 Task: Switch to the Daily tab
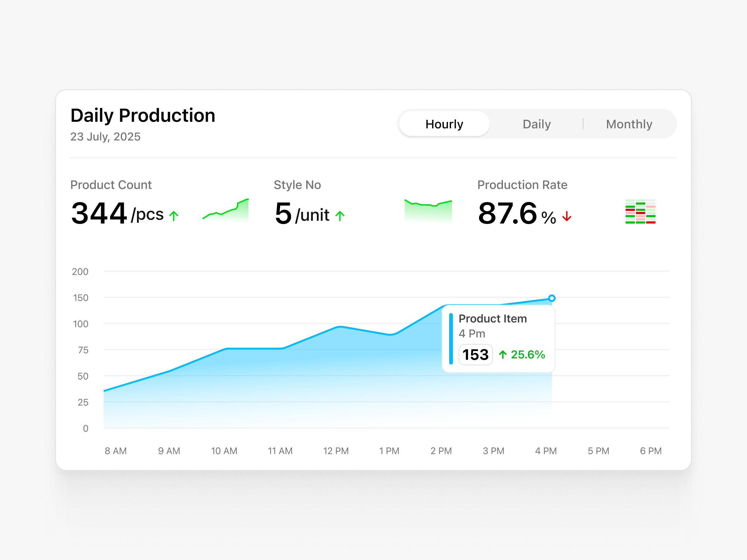(x=536, y=124)
